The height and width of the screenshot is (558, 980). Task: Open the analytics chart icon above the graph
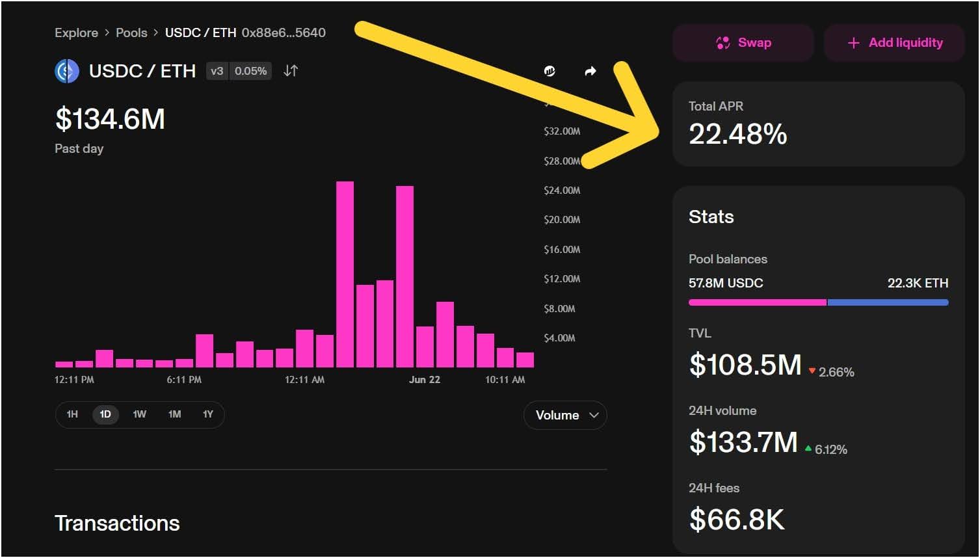[550, 71]
